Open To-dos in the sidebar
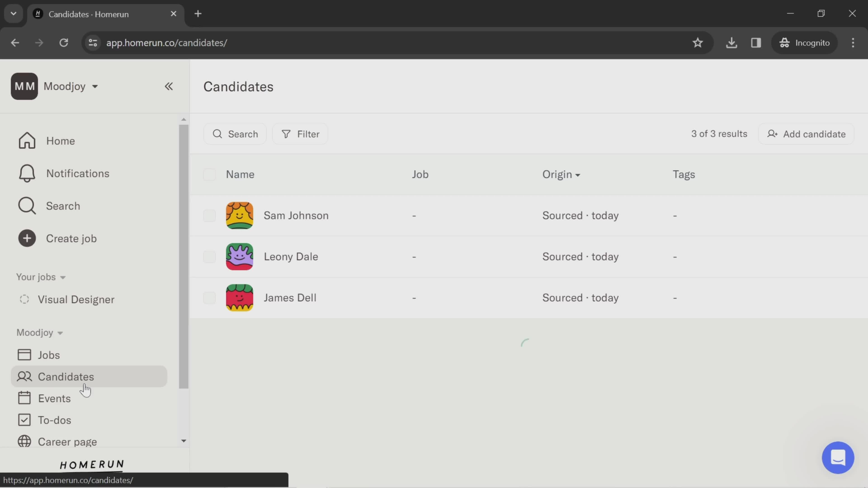The image size is (868, 488). coord(89,420)
